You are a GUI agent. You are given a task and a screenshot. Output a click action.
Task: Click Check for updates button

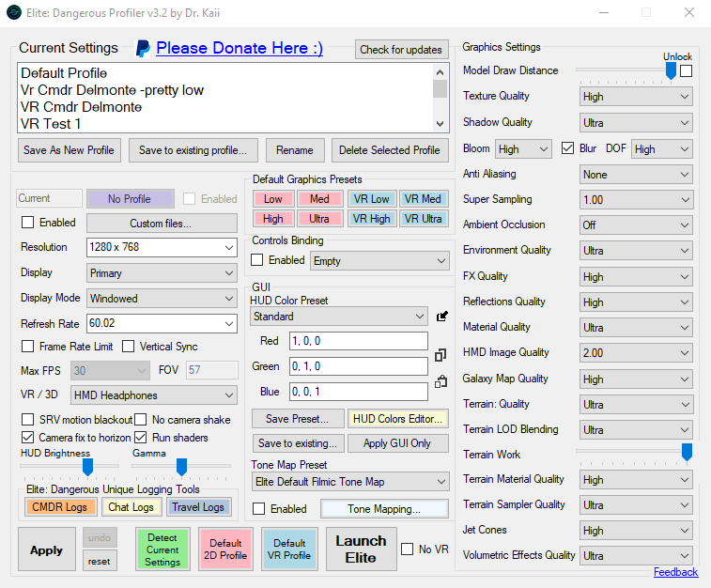coord(401,50)
